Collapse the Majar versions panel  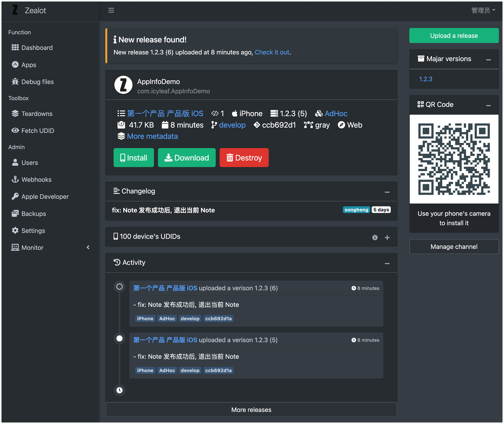tap(488, 60)
